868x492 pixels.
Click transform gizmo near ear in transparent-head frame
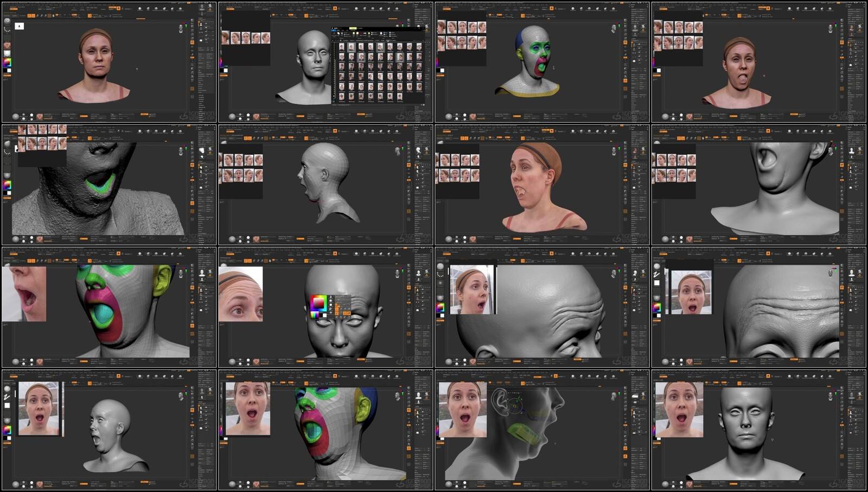(514, 405)
